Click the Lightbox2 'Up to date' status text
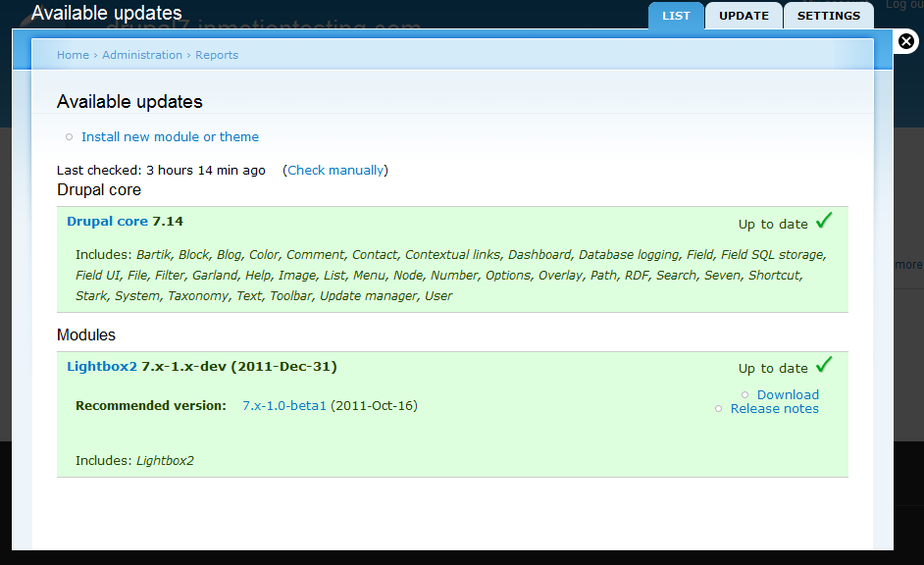The width and height of the screenshot is (924, 565). (x=773, y=369)
